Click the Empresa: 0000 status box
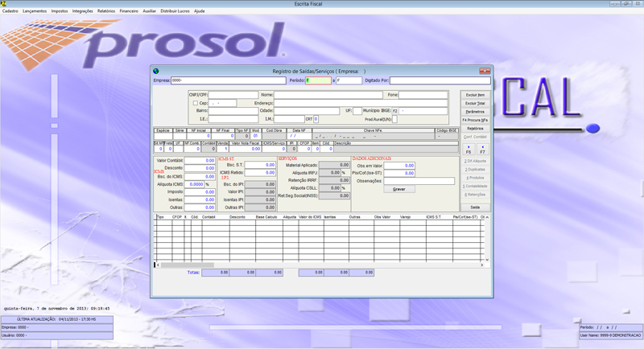Viewport: 644px width, 349px height. (x=56, y=327)
